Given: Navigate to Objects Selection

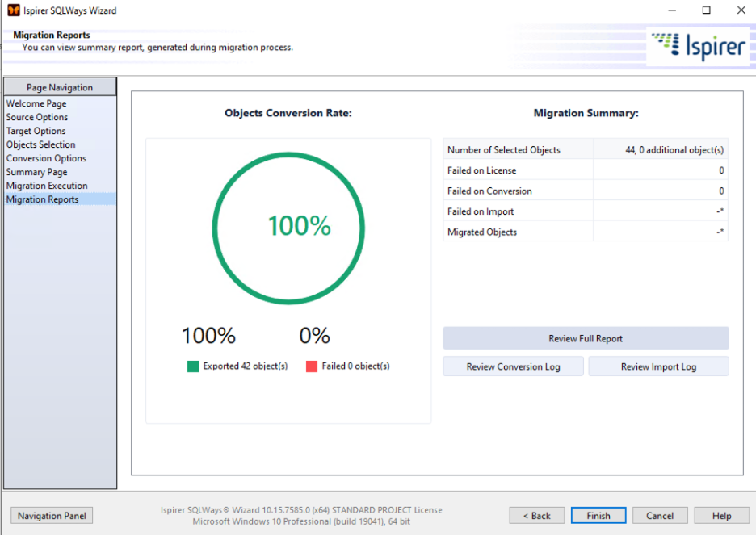Looking at the screenshot, I should tap(40, 144).
